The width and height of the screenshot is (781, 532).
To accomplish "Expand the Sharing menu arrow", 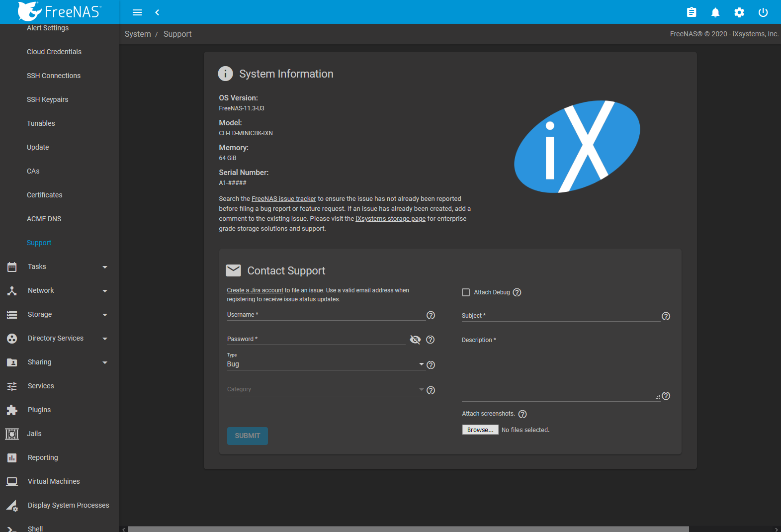I will (105, 362).
